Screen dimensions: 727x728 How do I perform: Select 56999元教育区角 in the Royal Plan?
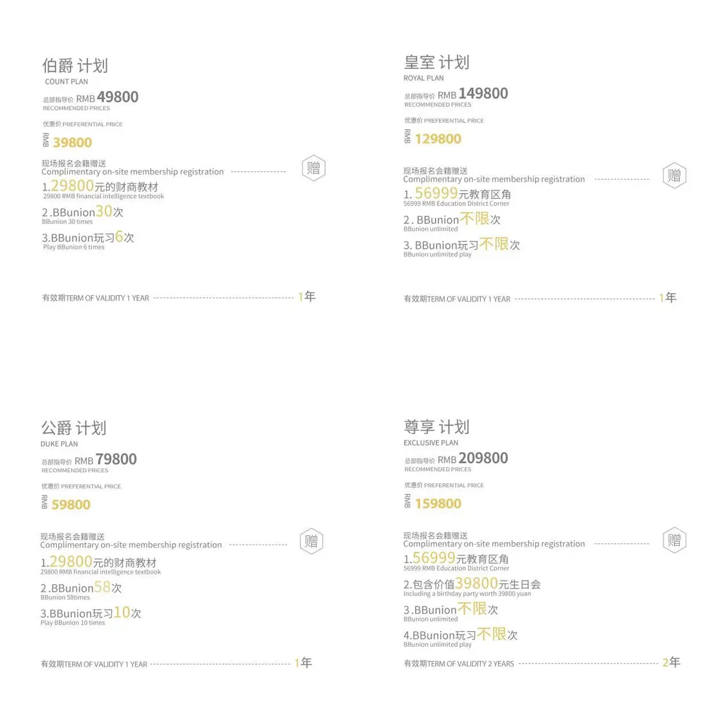458,194
